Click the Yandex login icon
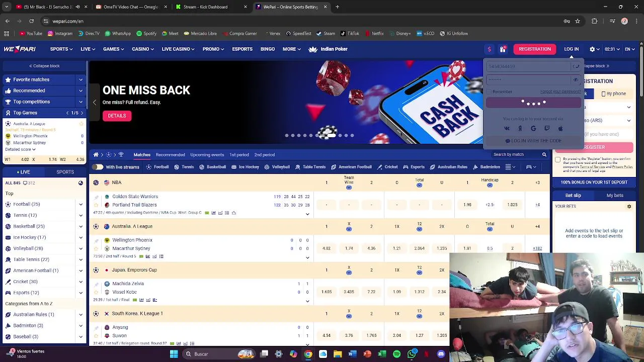This screenshot has width=644, height=362. 520,129
